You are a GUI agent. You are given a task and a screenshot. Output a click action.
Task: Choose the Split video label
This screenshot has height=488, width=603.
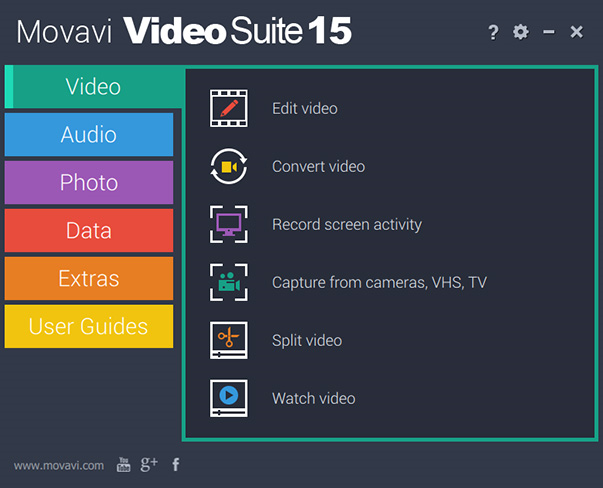307,341
